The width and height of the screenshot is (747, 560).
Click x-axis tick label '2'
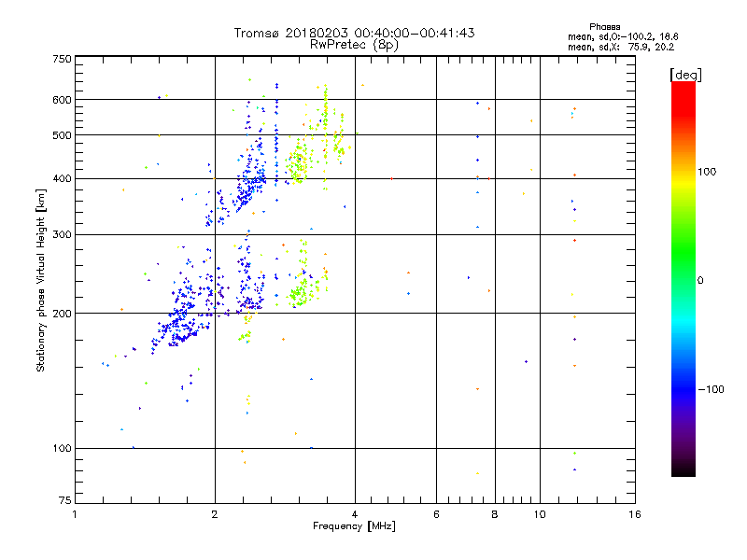click(x=215, y=514)
